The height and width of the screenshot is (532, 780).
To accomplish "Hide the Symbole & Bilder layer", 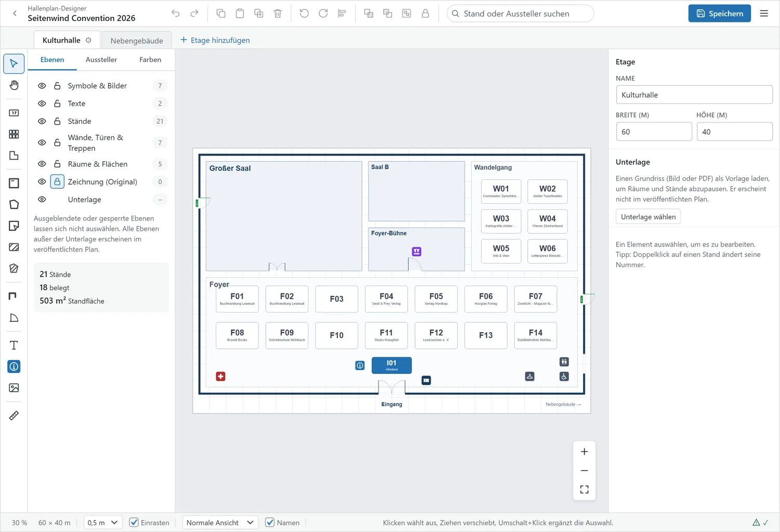I will point(42,86).
